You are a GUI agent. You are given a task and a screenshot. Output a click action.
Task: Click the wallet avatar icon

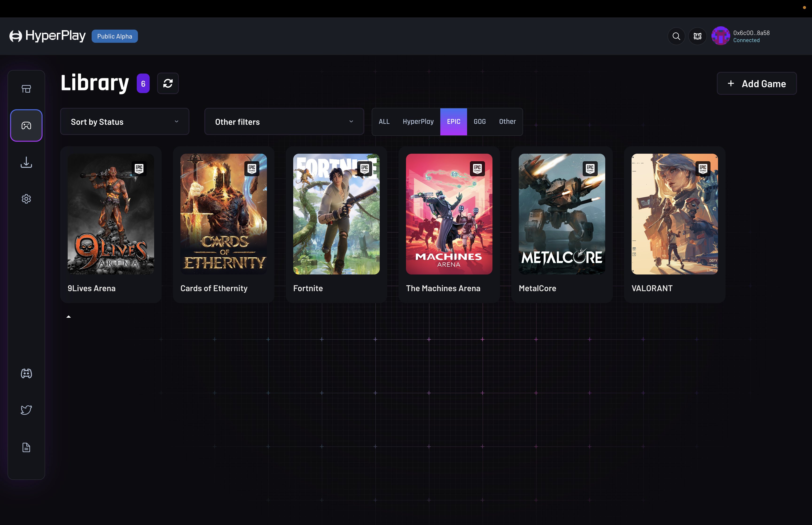click(x=720, y=36)
